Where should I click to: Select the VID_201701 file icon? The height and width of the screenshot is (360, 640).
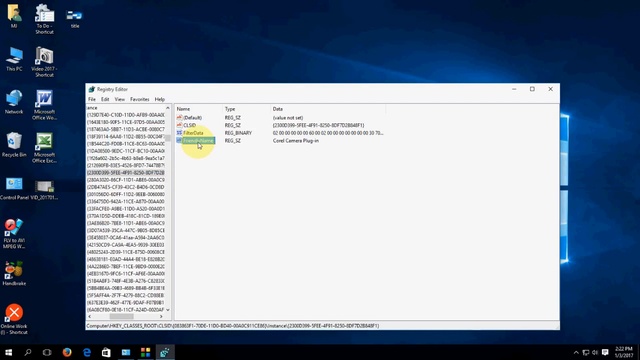tap(44, 190)
